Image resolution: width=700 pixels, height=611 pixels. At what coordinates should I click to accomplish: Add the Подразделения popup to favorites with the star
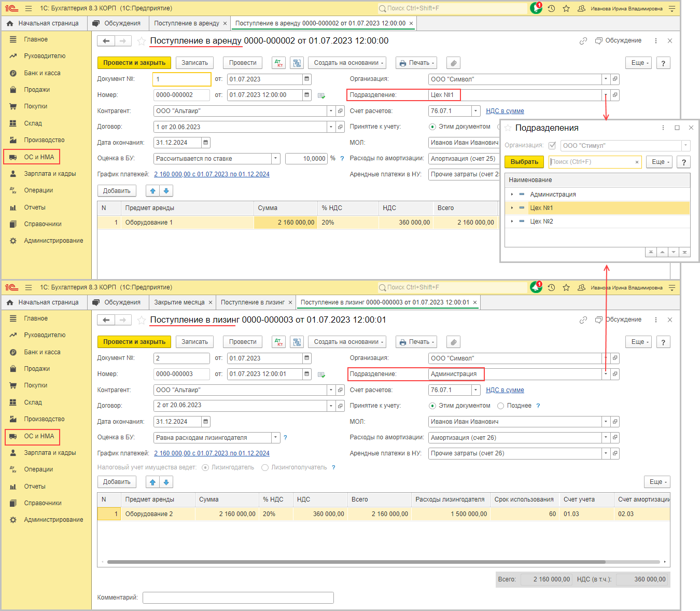click(x=508, y=128)
